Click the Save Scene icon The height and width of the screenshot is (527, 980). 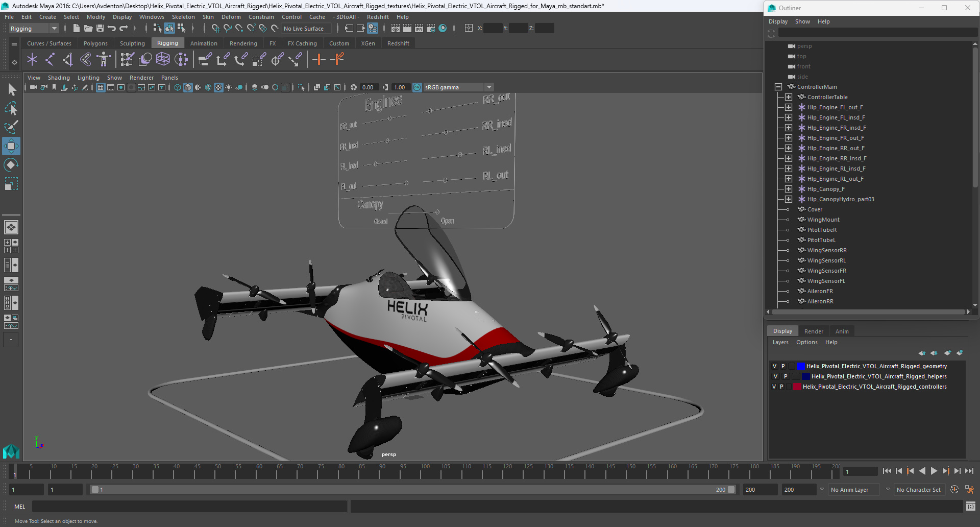tap(100, 29)
